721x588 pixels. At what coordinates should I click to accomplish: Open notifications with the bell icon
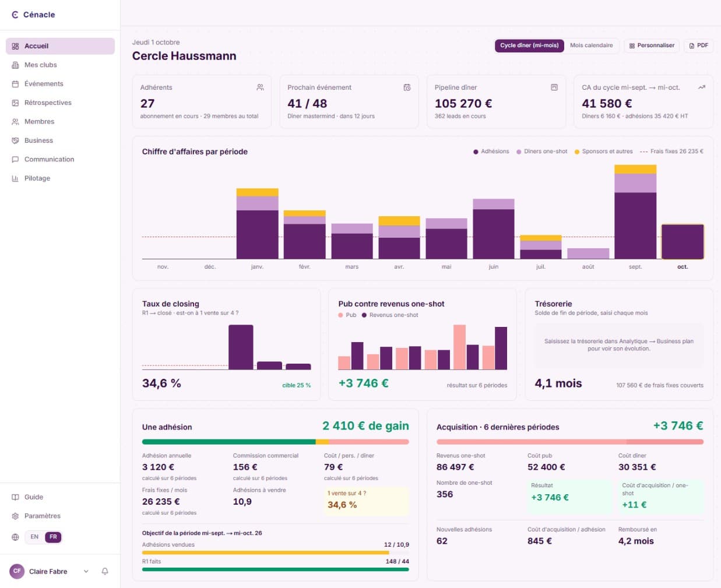[x=105, y=572]
